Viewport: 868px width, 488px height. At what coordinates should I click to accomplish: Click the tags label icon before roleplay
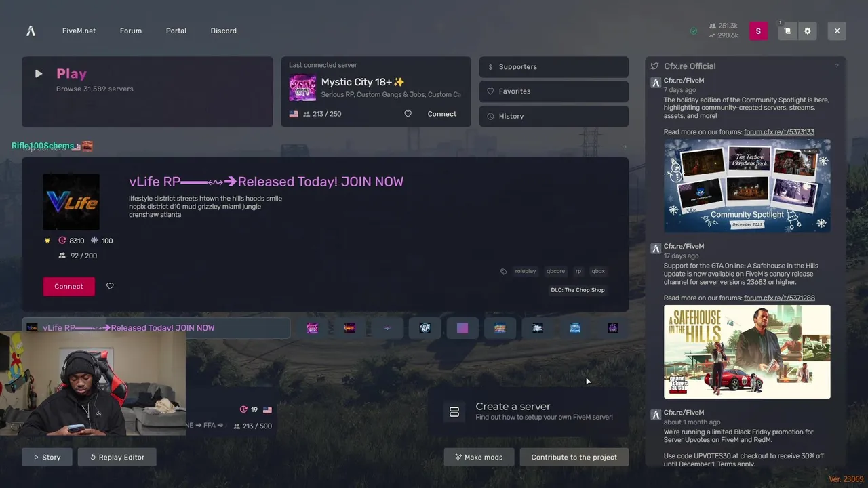(503, 271)
